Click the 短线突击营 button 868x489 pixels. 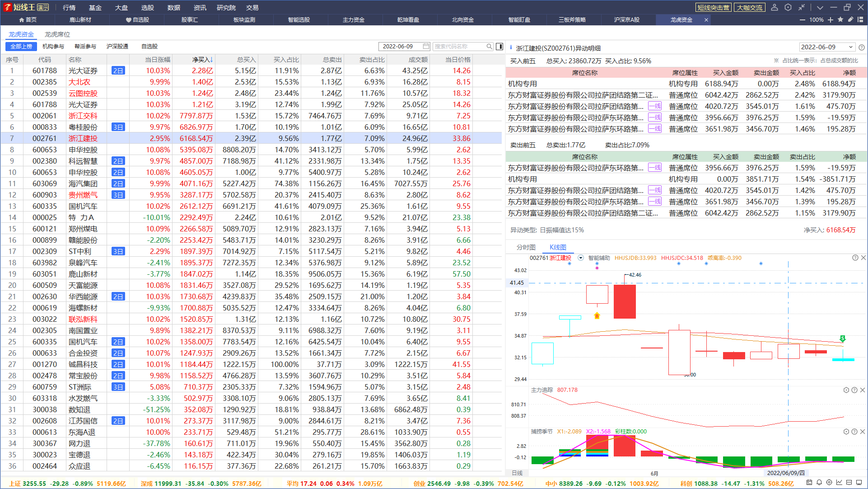pyautogui.click(x=713, y=8)
